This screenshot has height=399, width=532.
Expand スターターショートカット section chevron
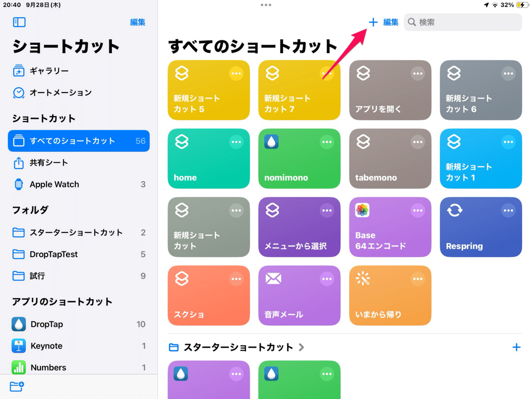pos(302,347)
